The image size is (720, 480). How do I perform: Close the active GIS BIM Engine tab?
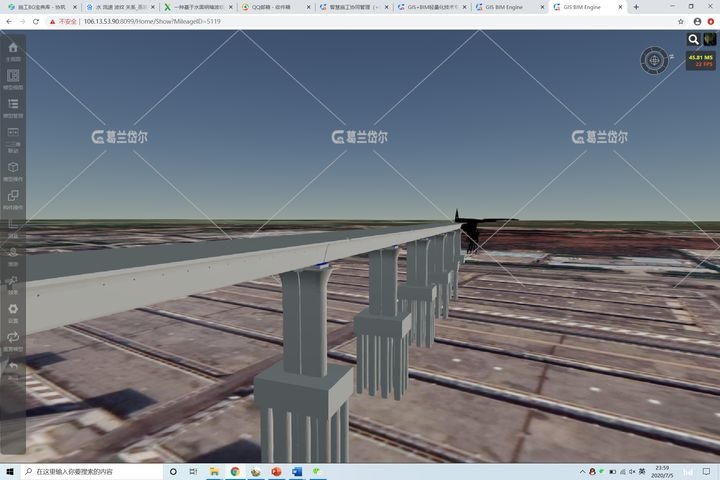(x=620, y=7)
